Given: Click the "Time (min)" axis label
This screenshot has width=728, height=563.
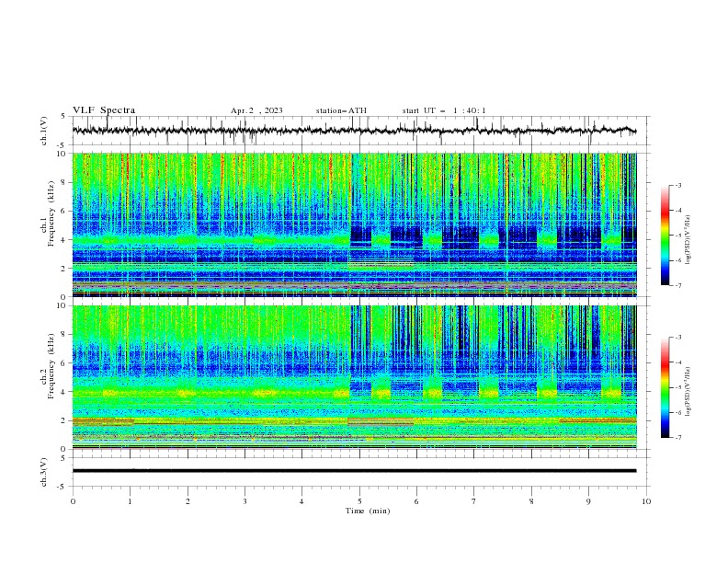Looking at the screenshot, I should 368,511.
